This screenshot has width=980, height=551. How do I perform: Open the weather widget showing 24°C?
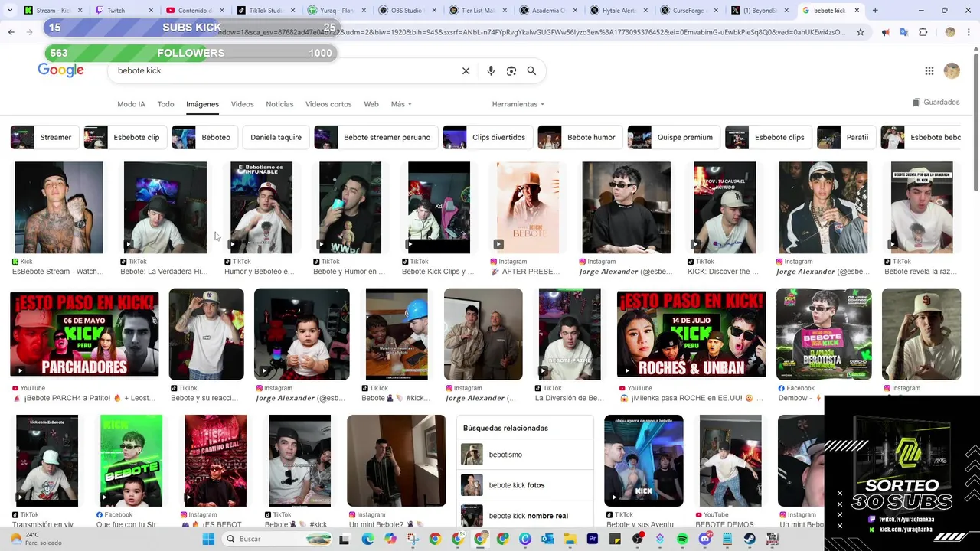(x=34, y=539)
